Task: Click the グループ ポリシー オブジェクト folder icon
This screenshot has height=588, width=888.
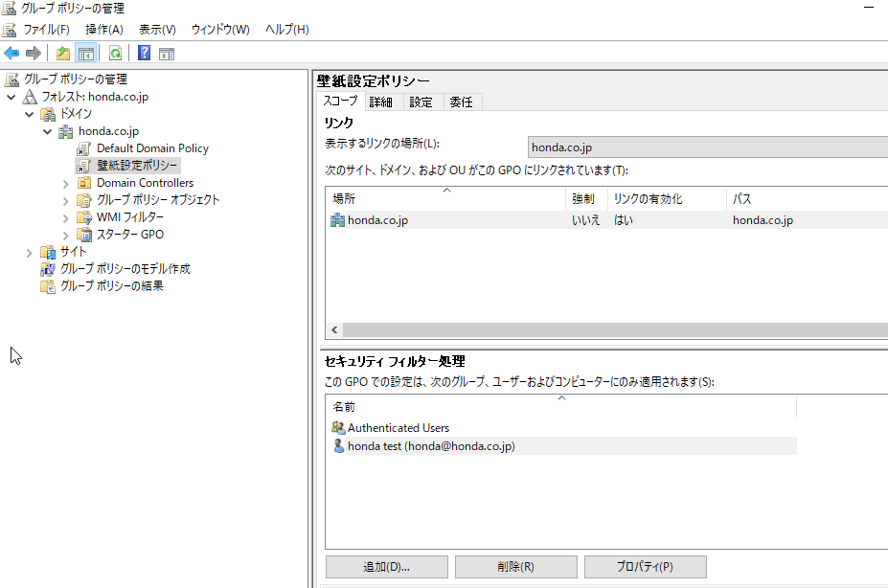Action: [83, 200]
